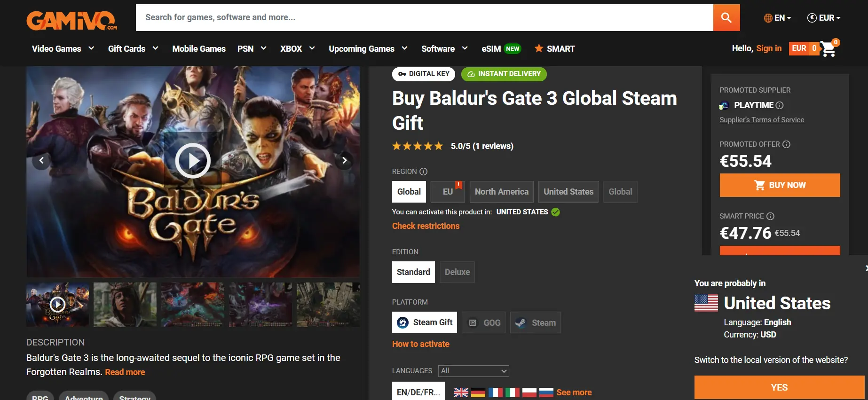Click the DIGITAL KEY badge
Image resolution: width=868 pixels, height=400 pixels.
tap(424, 74)
